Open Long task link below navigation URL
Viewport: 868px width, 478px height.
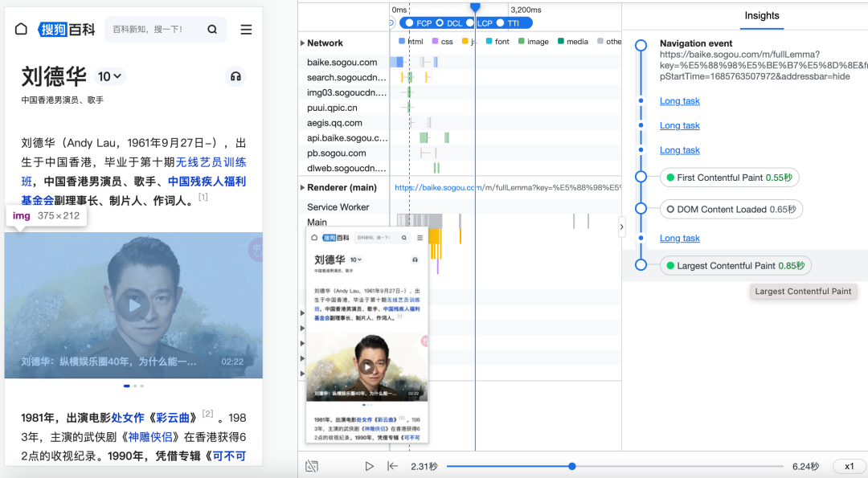680,101
